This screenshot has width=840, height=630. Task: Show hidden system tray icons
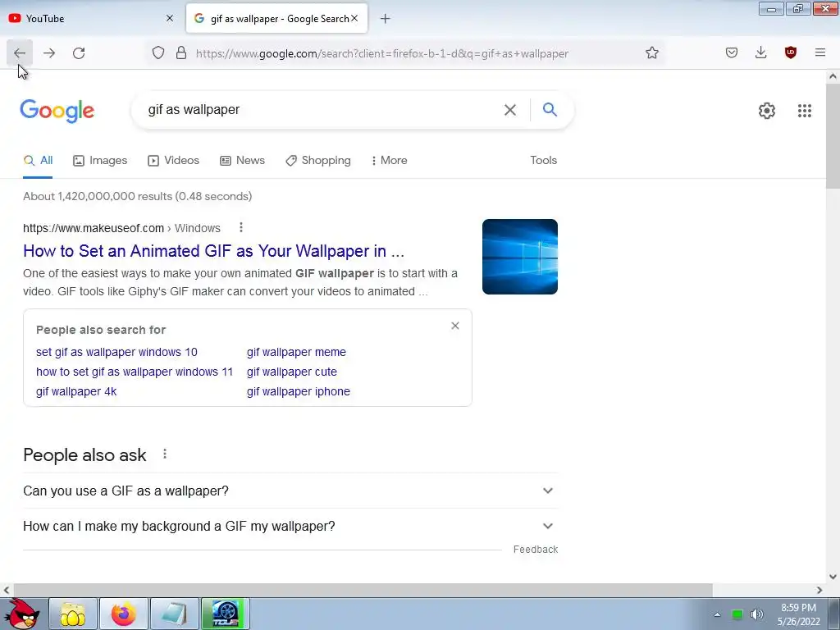click(717, 614)
